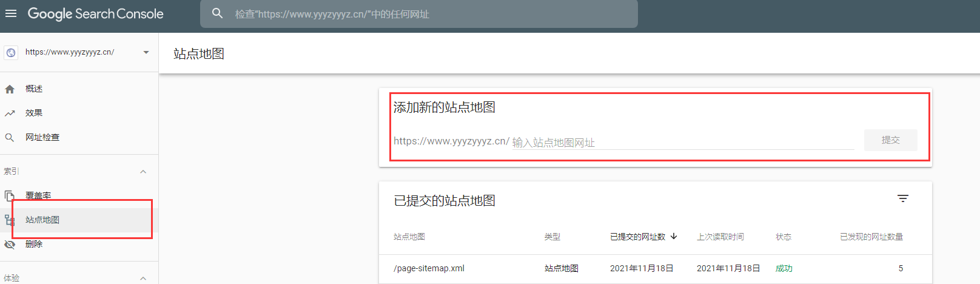This screenshot has width=980, height=284.
Task: Select 站点地图 in the sidebar
Action: coord(42,220)
